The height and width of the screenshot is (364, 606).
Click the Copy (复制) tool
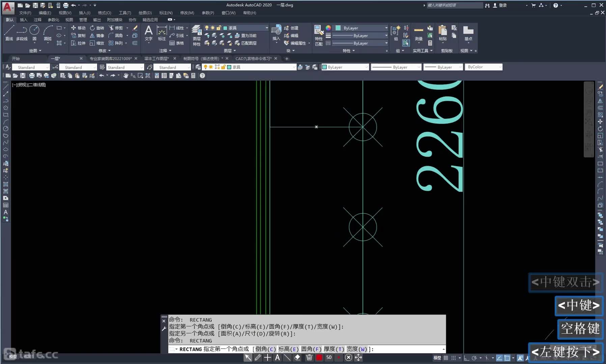[x=78, y=35]
